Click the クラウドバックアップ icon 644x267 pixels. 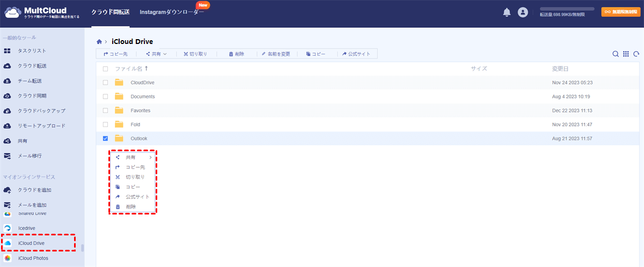click(x=8, y=111)
